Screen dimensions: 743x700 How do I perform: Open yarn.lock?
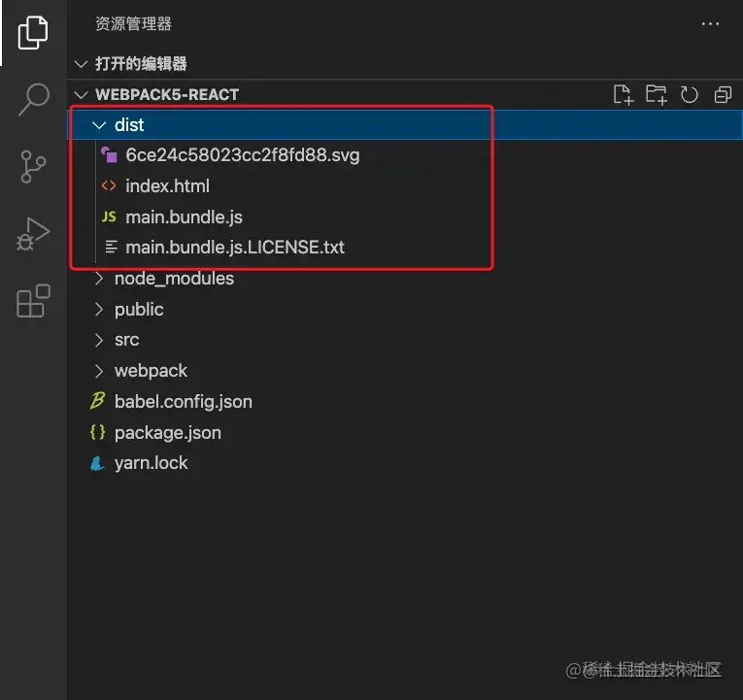pos(151,463)
